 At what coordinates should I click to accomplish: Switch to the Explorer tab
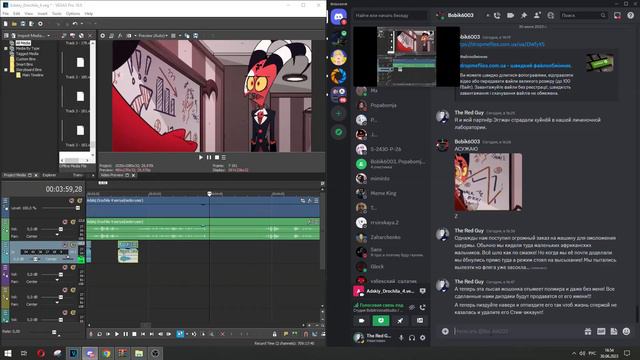point(49,175)
